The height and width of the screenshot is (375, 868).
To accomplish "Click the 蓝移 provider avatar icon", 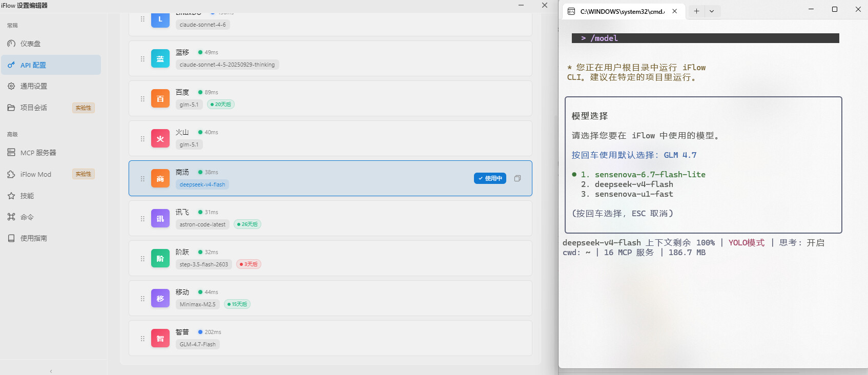I will [160, 59].
